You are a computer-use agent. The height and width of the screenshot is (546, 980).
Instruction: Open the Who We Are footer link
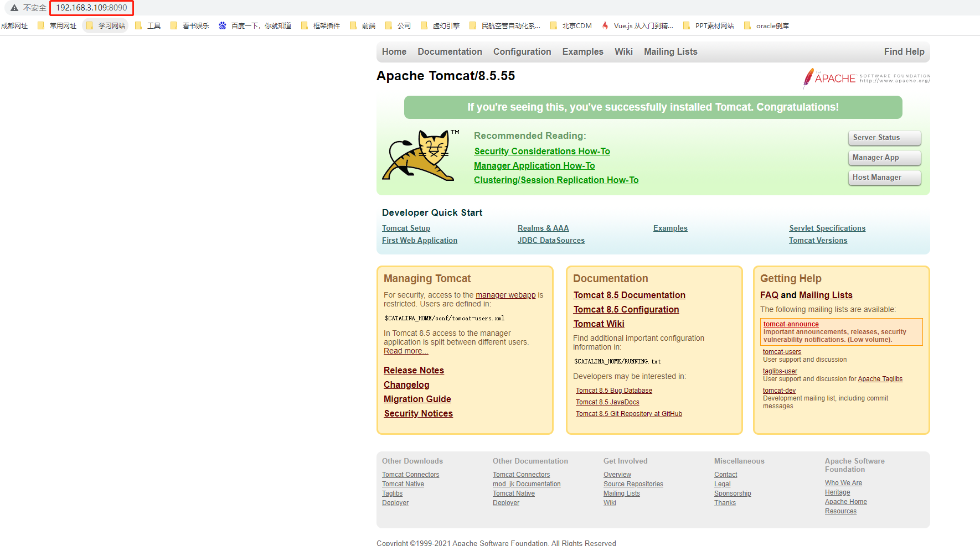(843, 483)
